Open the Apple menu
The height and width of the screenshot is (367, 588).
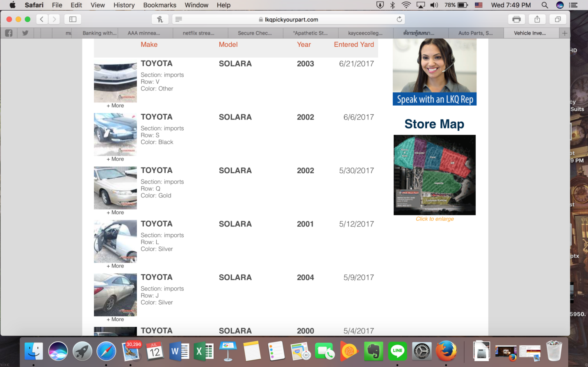(12, 5)
